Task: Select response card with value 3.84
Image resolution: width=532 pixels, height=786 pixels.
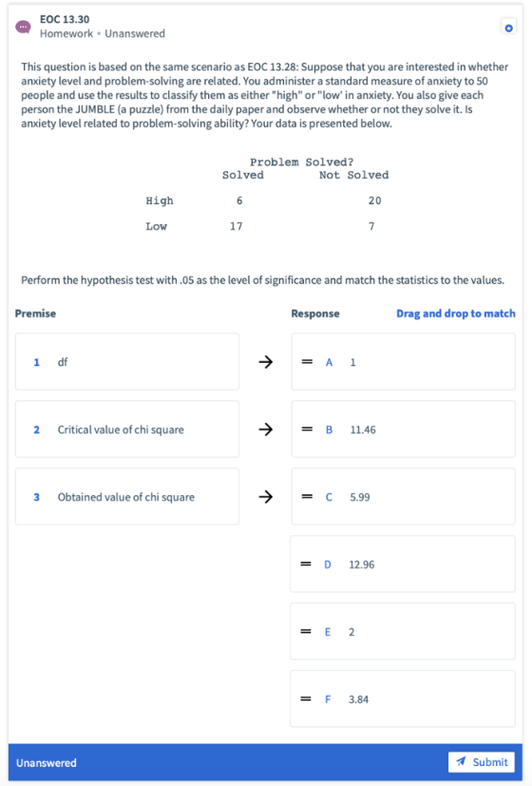Action: (x=403, y=699)
